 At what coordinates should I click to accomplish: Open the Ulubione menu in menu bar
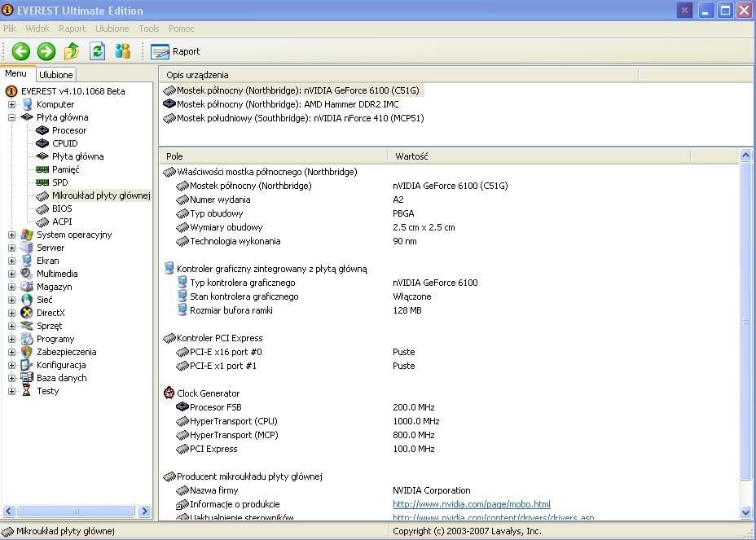pyautogui.click(x=112, y=29)
